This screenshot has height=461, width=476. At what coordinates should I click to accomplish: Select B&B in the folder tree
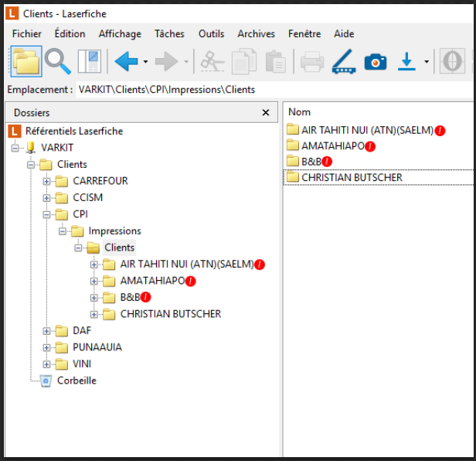130,297
